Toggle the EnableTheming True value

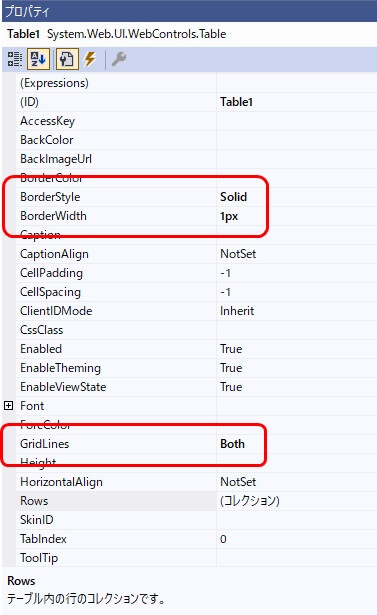tap(297, 368)
